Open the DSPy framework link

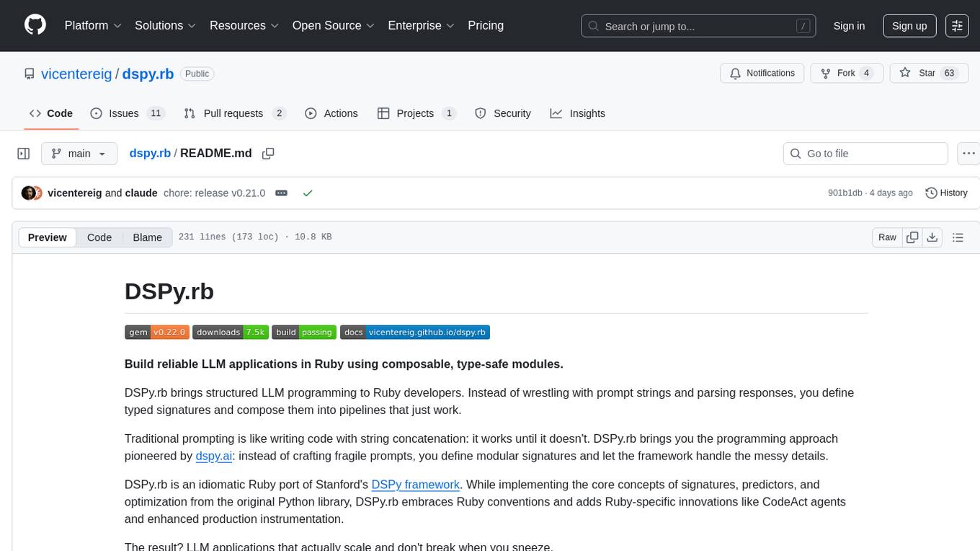click(415, 485)
